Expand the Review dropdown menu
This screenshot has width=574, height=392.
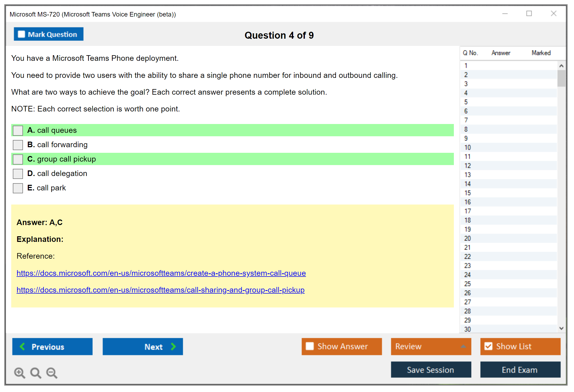coord(463,346)
